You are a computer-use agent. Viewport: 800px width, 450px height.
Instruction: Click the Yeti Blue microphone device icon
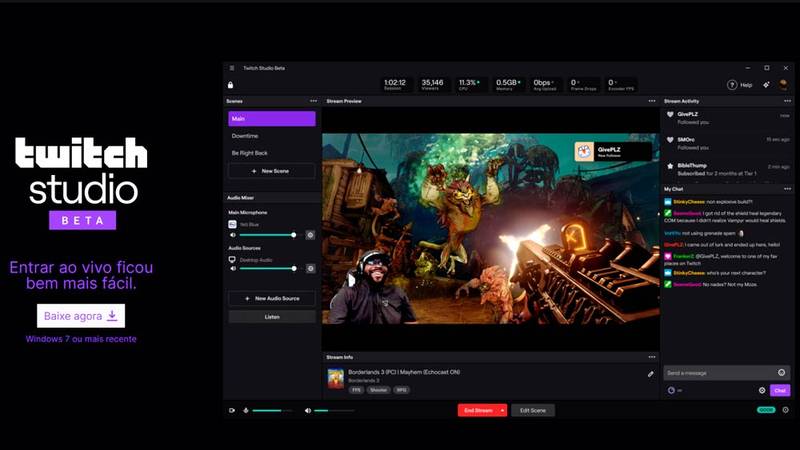pos(232,224)
